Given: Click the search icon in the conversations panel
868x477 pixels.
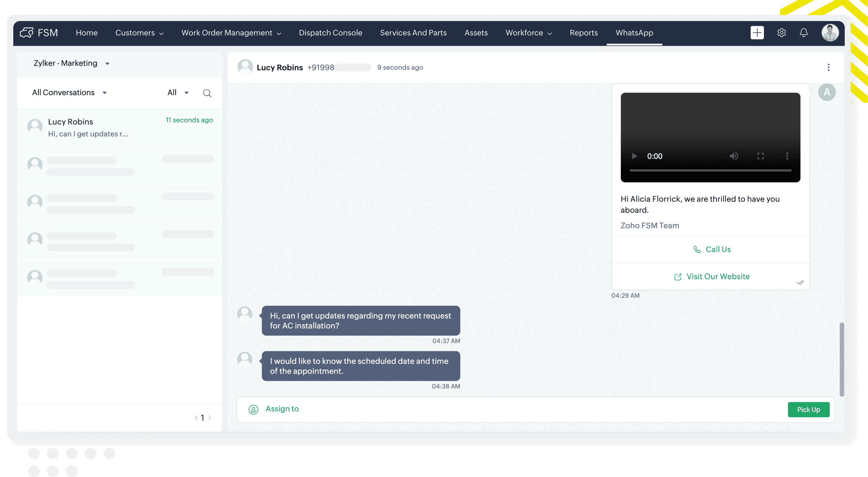Looking at the screenshot, I should click(x=207, y=93).
